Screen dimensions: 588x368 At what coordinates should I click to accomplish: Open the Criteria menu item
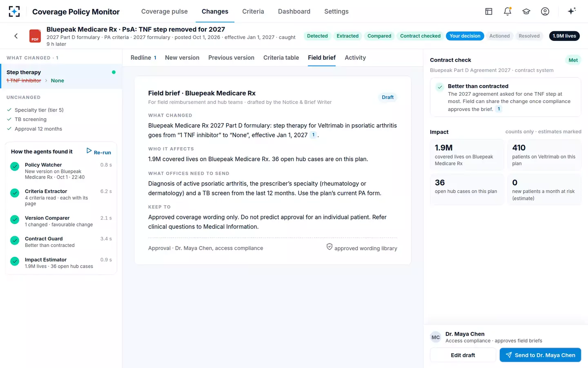253,11
